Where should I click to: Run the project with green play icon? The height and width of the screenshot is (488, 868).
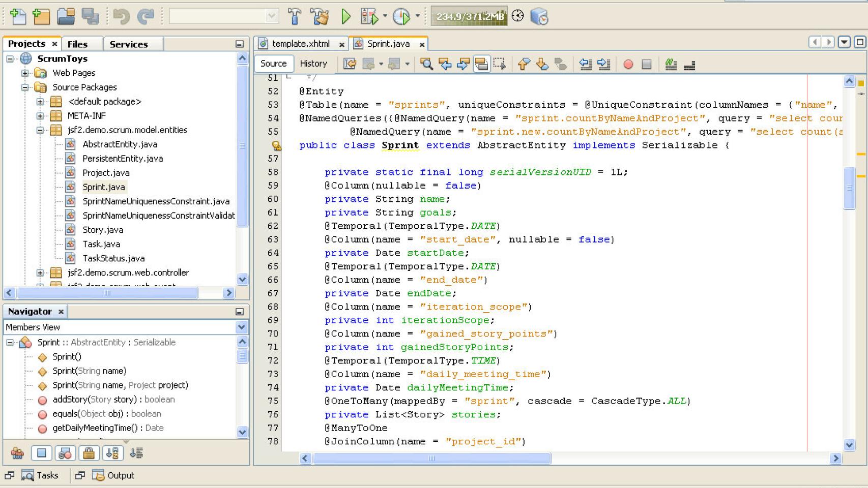pyautogui.click(x=346, y=17)
